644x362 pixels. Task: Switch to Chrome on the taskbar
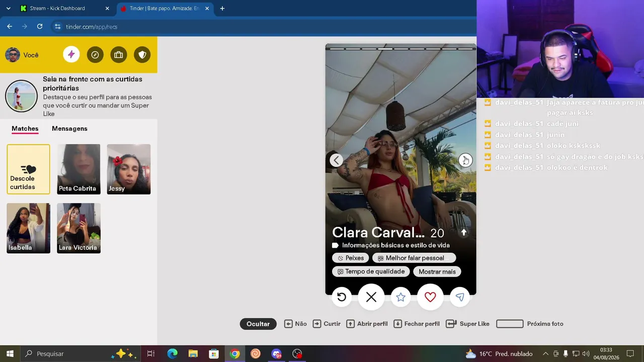(234, 353)
